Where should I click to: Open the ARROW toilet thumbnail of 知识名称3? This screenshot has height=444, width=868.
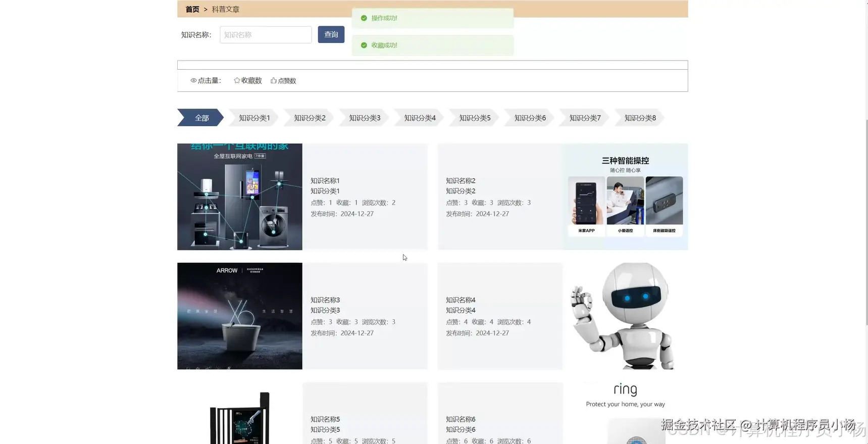tap(240, 316)
